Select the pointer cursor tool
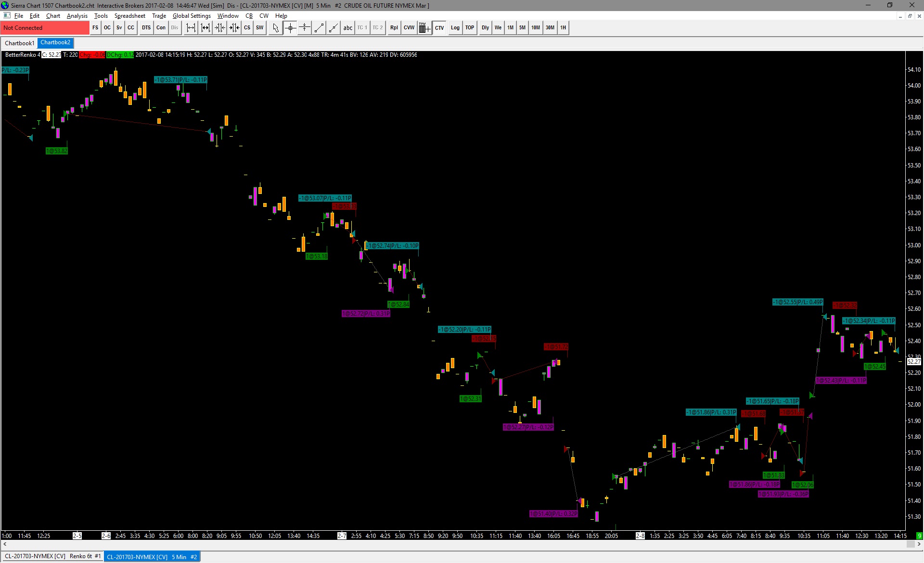 275,28
